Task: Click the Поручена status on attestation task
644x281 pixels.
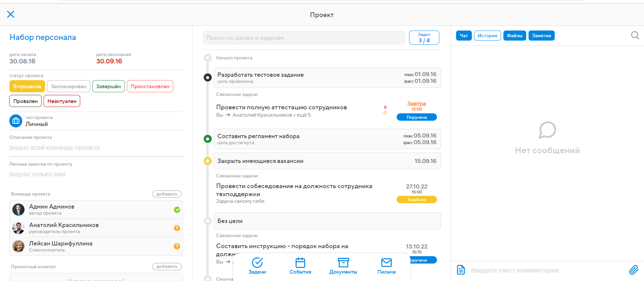Action: (416, 117)
